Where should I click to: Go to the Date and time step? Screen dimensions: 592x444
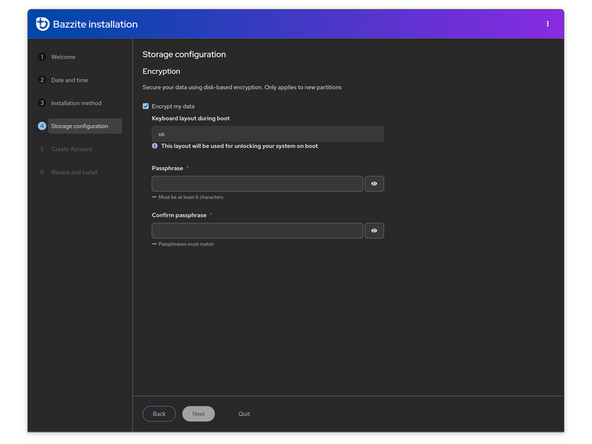click(69, 80)
